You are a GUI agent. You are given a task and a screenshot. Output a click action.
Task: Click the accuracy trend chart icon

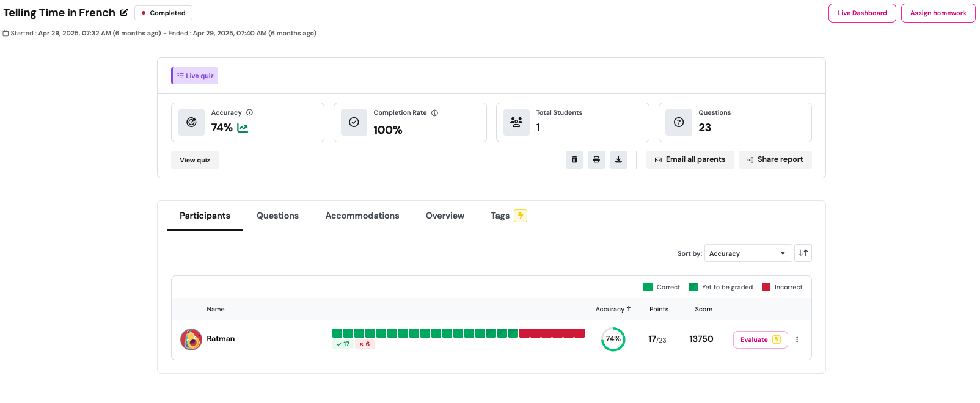coord(243,128)
